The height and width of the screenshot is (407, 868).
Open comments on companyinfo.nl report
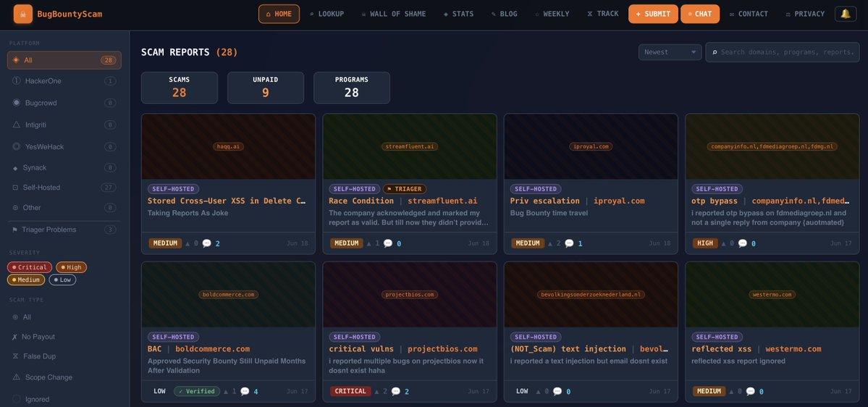pos(747,243)
